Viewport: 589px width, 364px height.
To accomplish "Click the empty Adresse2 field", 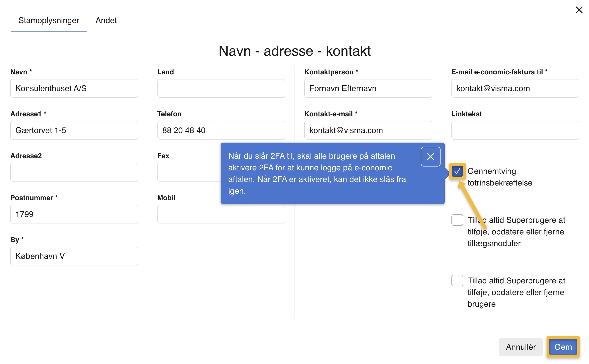I will [74, 172].
